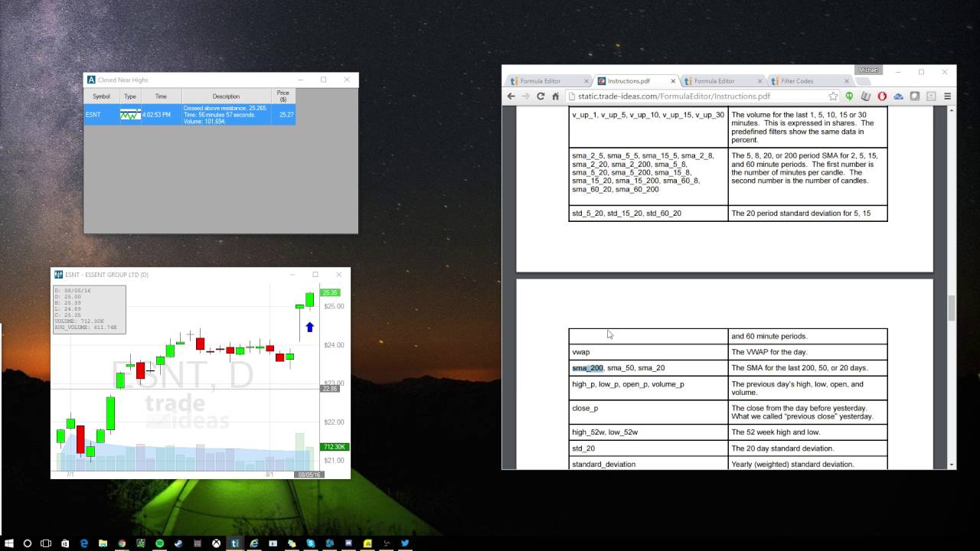Click the blue arrow marker on the chart
This screenshot has width=980, height=551.
pyautogui.click(x=309, y=328)
